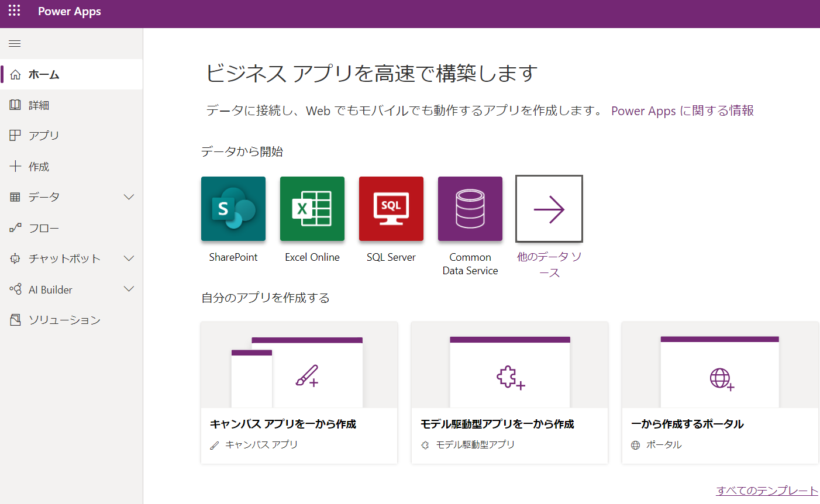This screenshot has width=820, height=504.
Task: Select モデル駆動型アプリを一から作成 card title
Action: coord(497,424)
